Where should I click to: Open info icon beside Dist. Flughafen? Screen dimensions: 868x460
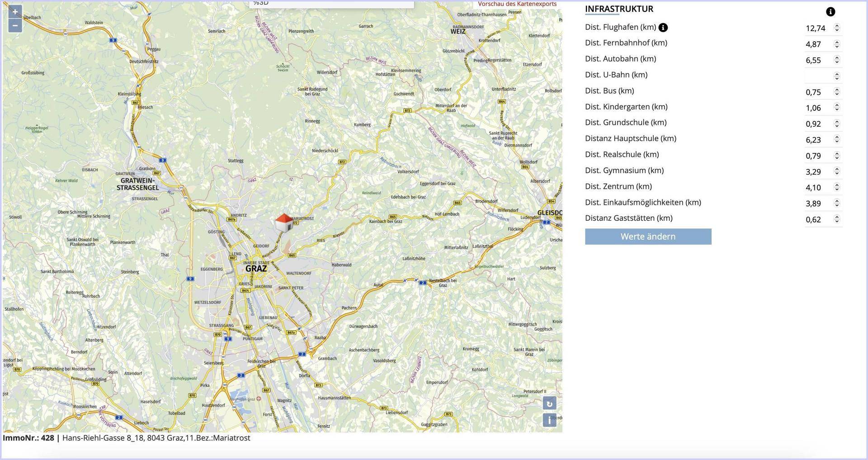click(663, 28)
